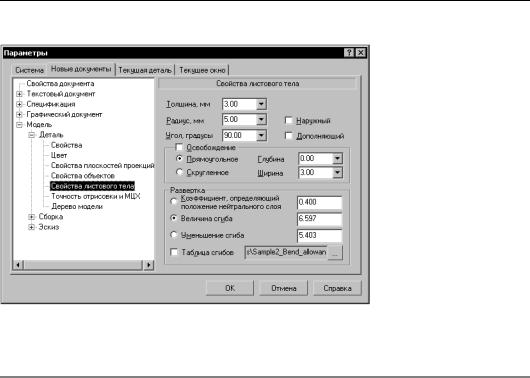Click the Радиус value field 5.00
This screenshot has width=530, height=378.
239,119
